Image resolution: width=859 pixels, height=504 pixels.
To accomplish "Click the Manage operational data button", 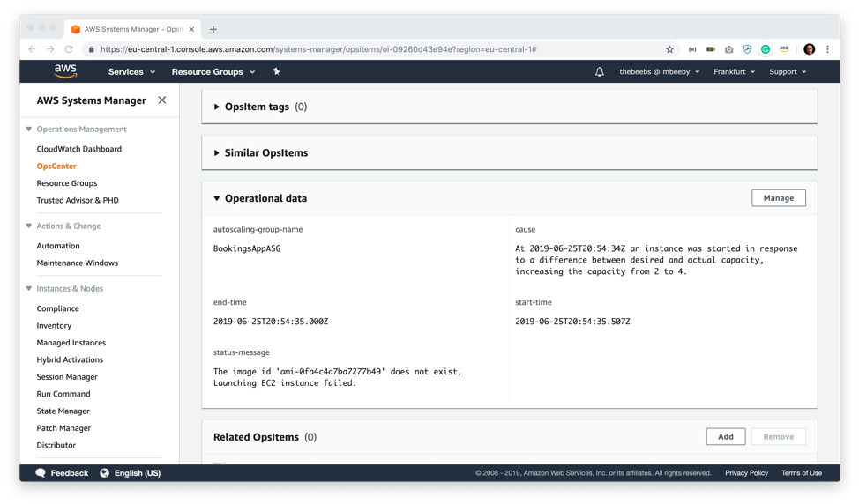I will (x=778, y=198).
